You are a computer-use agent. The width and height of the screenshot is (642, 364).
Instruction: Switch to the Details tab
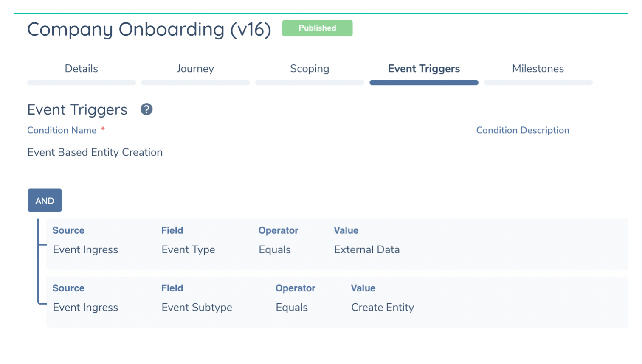81,69
